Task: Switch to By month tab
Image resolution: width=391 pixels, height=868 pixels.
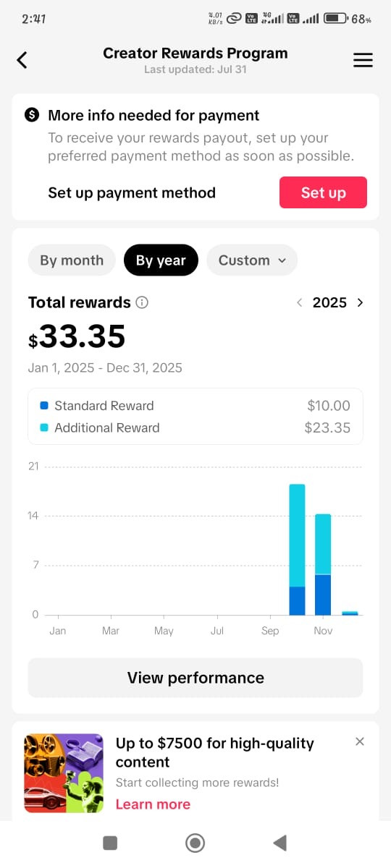Action: click(72, 260)
